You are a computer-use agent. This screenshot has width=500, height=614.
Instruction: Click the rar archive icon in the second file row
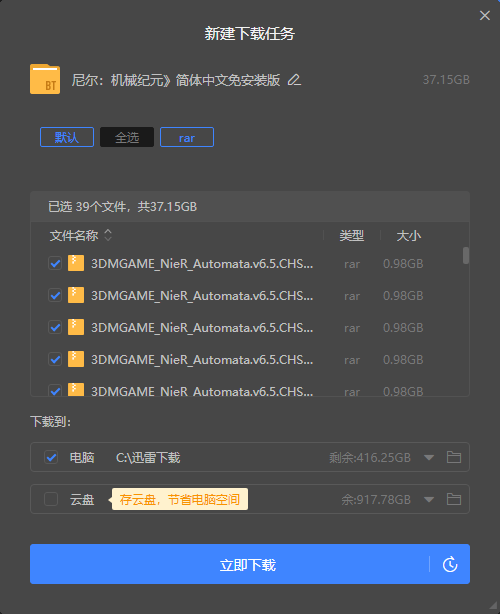76,295
